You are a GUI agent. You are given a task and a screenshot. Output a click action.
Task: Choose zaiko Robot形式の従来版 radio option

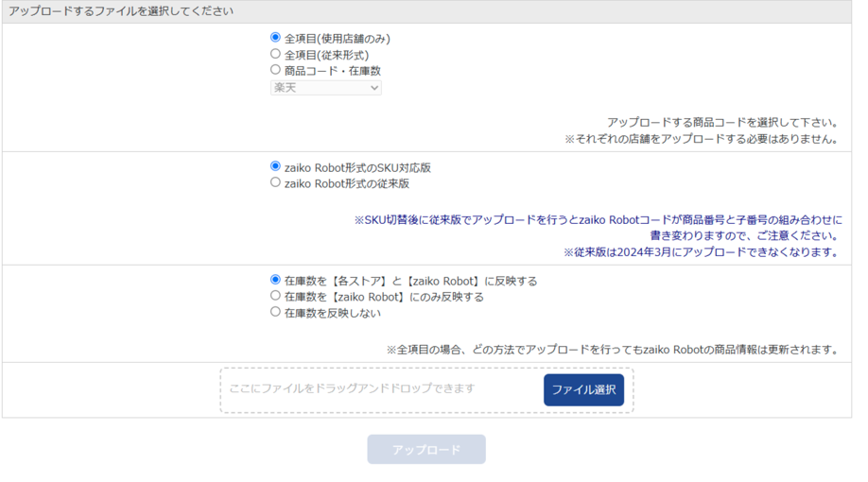tap(275, 182)
